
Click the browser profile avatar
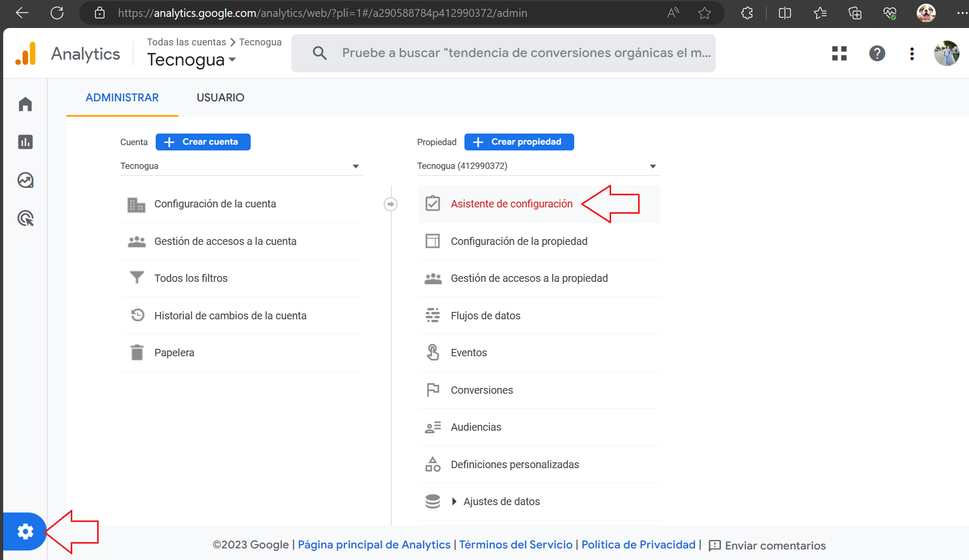click(x=926, y=13)
